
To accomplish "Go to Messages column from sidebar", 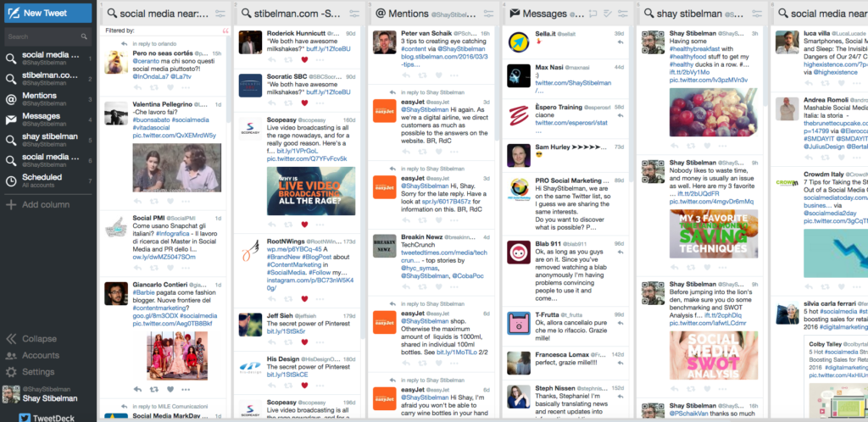I will pyautogui.click(x=48, y=119).
